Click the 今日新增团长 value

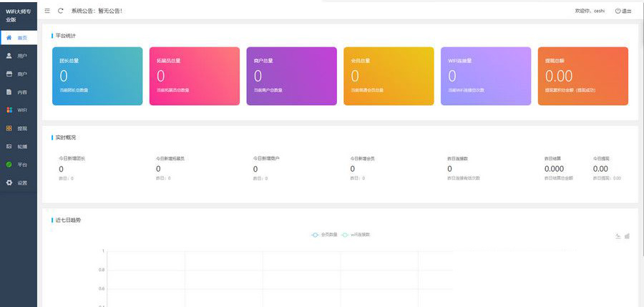click(x=62, y=170)
